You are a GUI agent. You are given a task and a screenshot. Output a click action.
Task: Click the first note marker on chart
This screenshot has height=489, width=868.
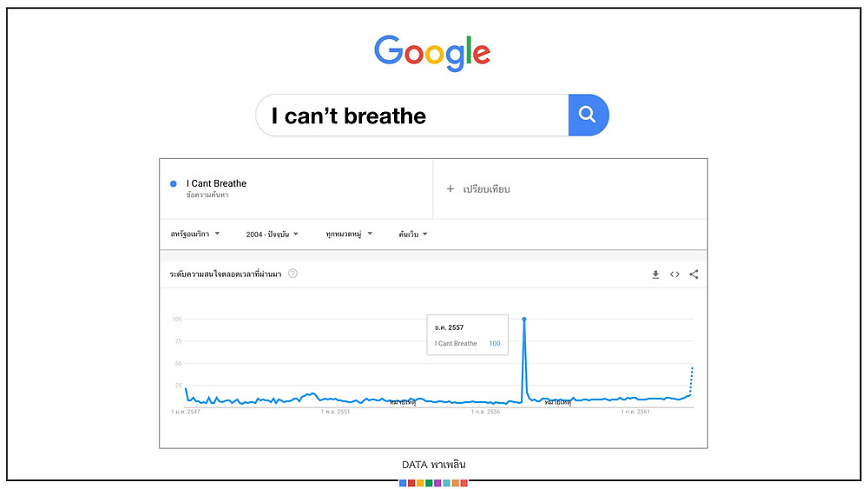click(x=403, y=402)
